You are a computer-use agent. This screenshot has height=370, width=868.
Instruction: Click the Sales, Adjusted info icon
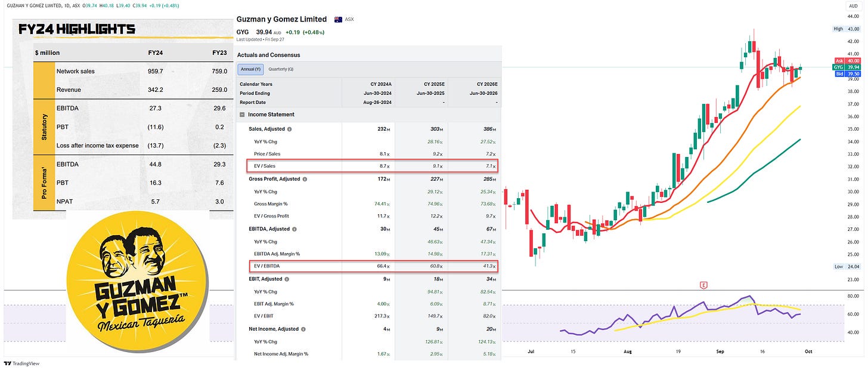pyautogui.click(x=290, y=129)
